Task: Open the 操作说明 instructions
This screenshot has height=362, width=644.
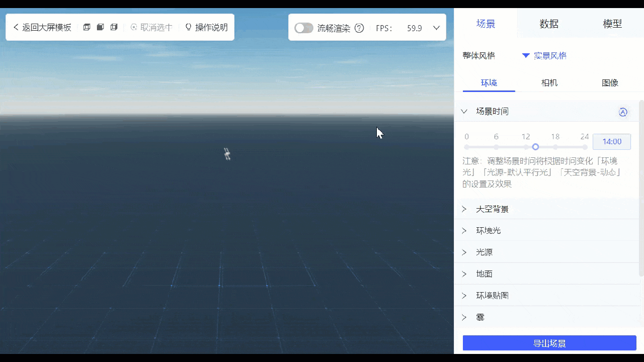Action: tap(207, 28)
